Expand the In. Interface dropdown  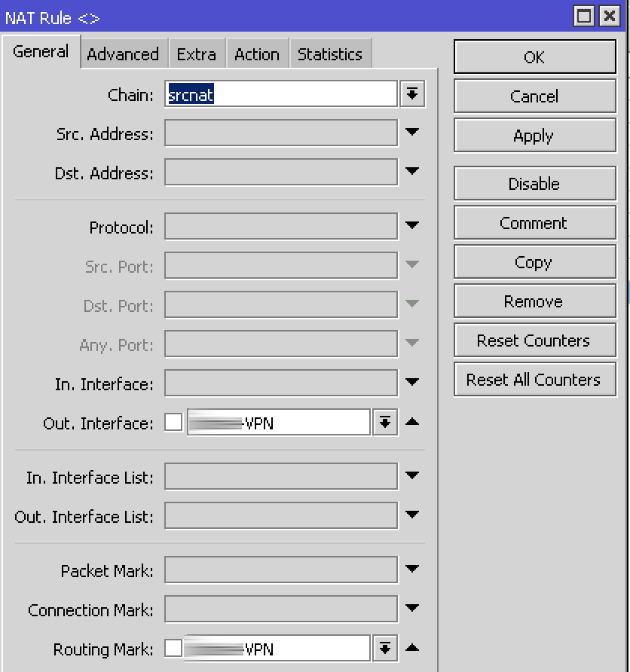(412, 383)
